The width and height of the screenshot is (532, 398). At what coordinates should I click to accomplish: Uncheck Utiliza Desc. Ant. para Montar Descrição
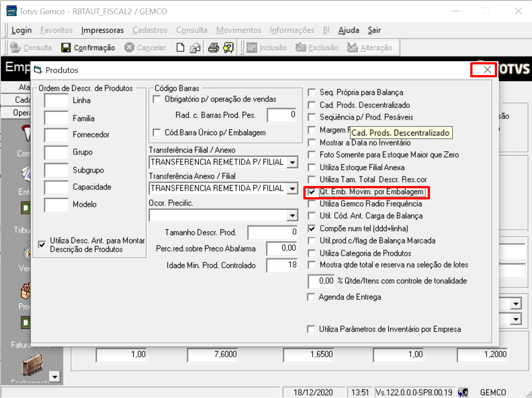(x=42, y=245)
